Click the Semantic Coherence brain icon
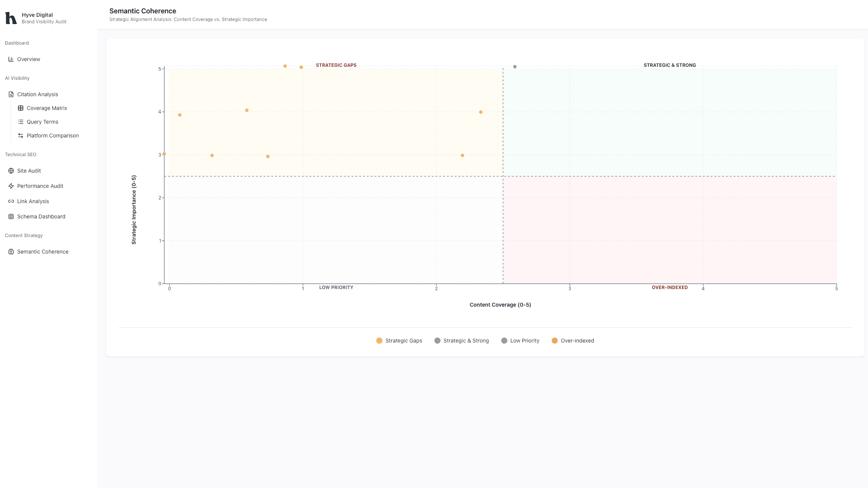This screenshot has width=868, height=488. point(11,252)
